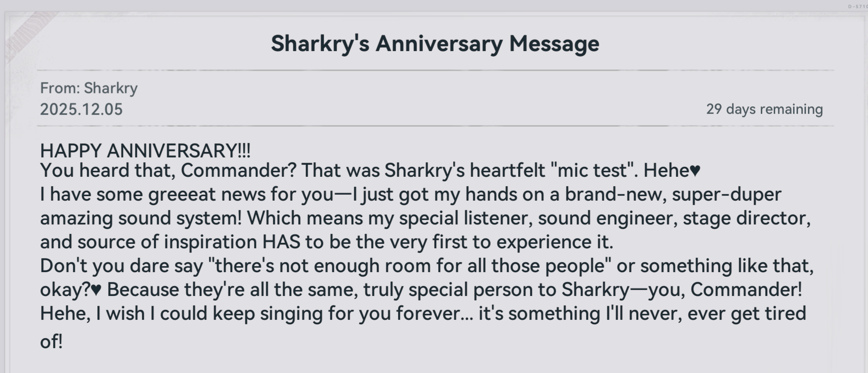Image resolution: width=868 pixels, height=373 pixels.
Task: Click the "HAPPY ANNIVERSARY!!!" opening line
Action: pyautogui.click(x=145, y=150)
